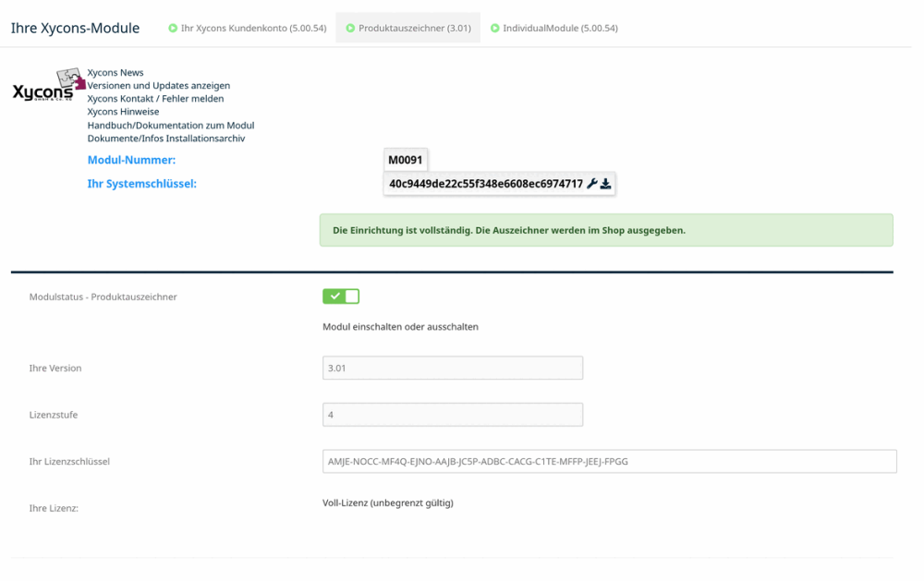This screenshot has width=924, height=581.
Task: Open the Xycons Hinweise link
Action: point(123,112)
